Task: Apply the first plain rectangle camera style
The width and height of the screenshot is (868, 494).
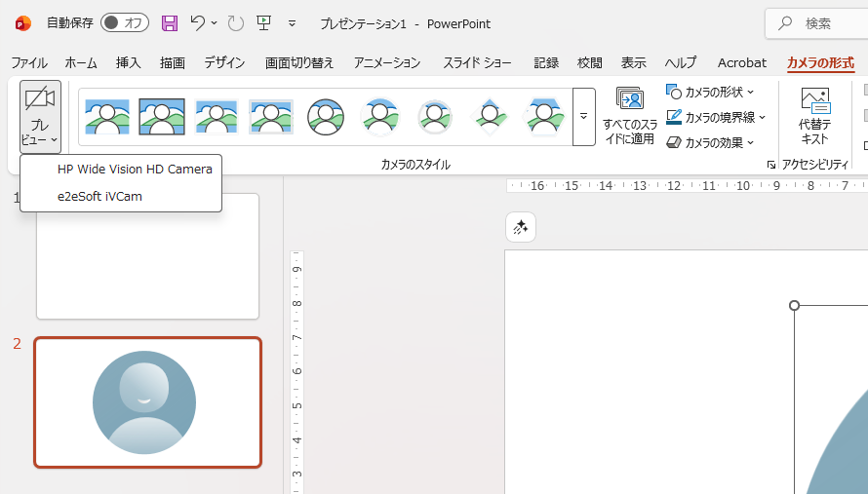Action: coord(107,117)
